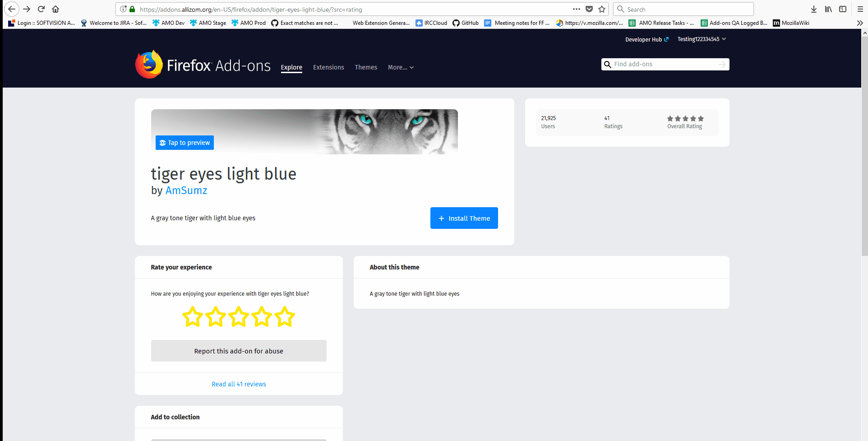Image resolution: width=868 pixels, height=441 pixels.
Task: Go back using the browser back arrow
Action: (11, 9)
